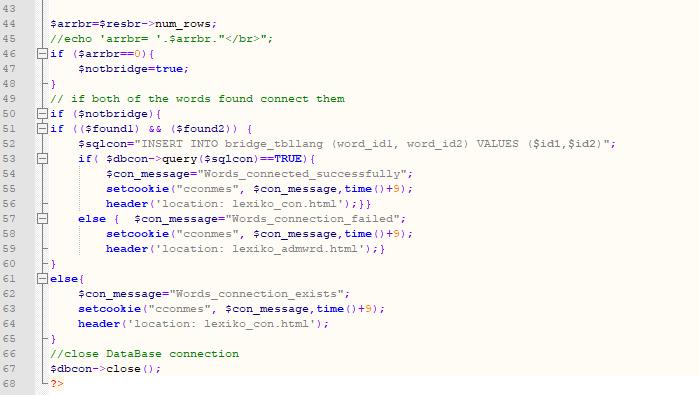The height and width of the screenshot is (395, 699).
Task: Click the //close DataBase connection comment
Action: pos(144,354)
